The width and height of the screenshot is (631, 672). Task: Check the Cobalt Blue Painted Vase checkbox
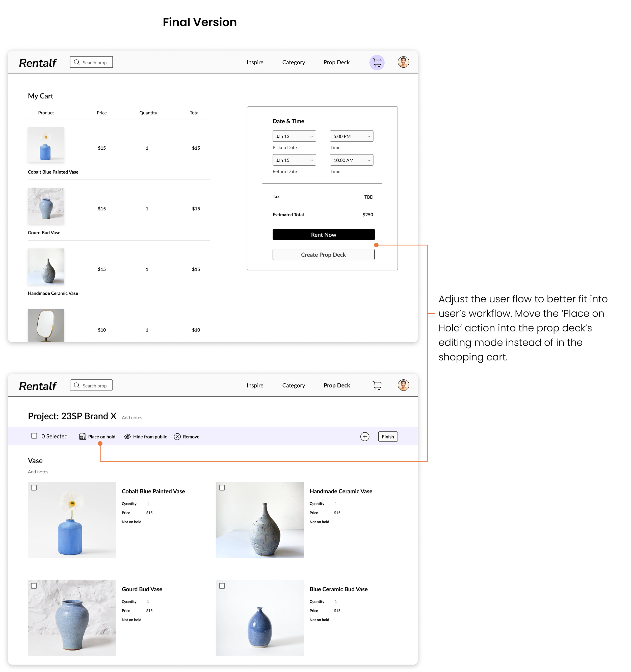[34, 488]
